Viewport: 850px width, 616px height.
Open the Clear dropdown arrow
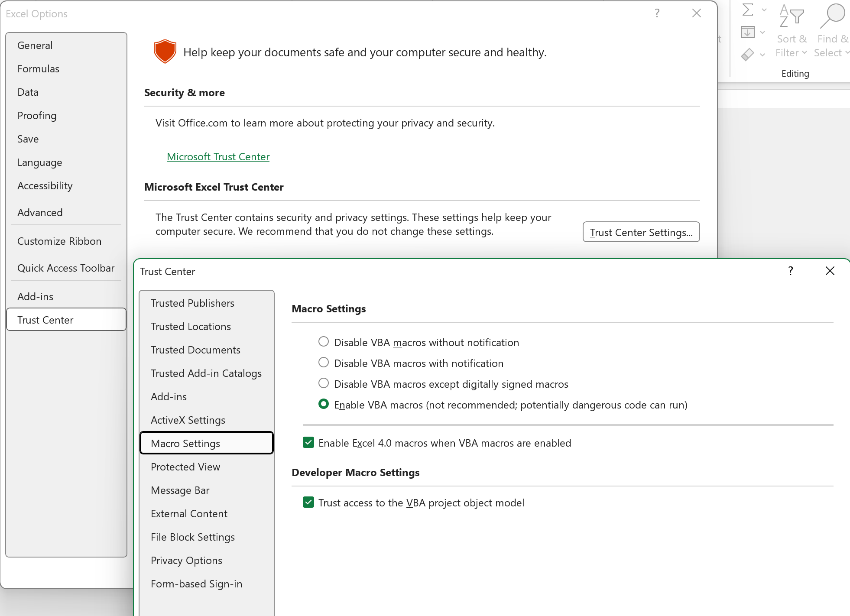click(762, 55)
